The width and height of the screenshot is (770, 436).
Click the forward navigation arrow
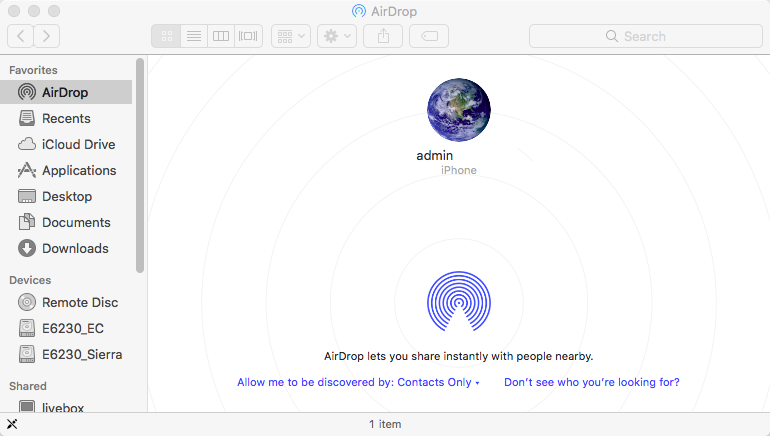point(46,36)
